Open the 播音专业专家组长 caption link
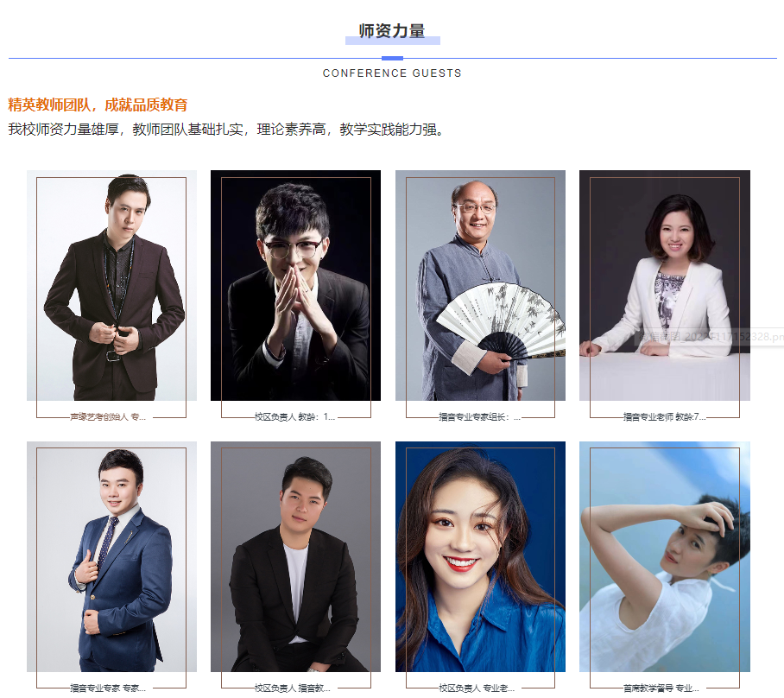Screen dimensions: 784x698 pos(479,416)
